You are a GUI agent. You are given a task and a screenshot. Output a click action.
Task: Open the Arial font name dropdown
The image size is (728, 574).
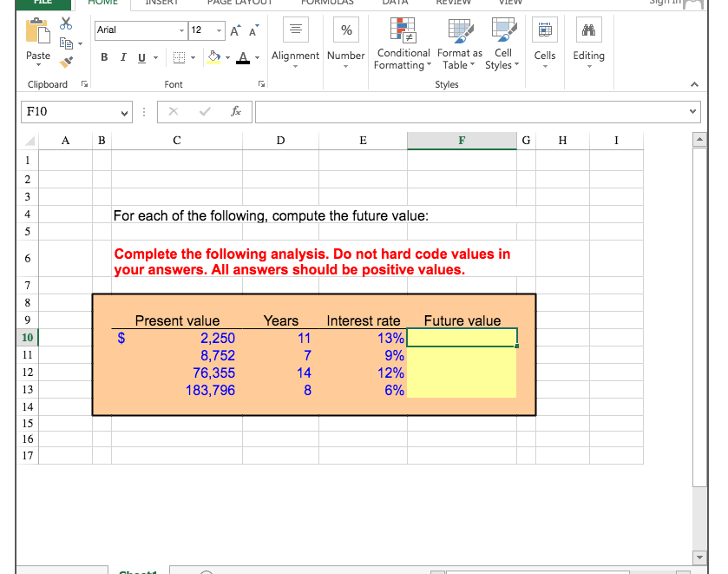(x=181, y=30)
